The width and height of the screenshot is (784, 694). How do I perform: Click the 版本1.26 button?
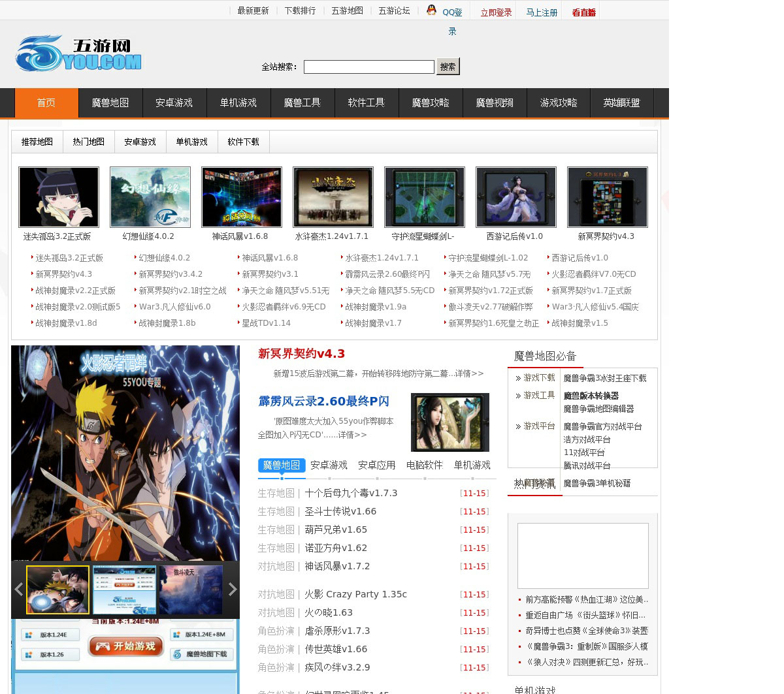51,654
